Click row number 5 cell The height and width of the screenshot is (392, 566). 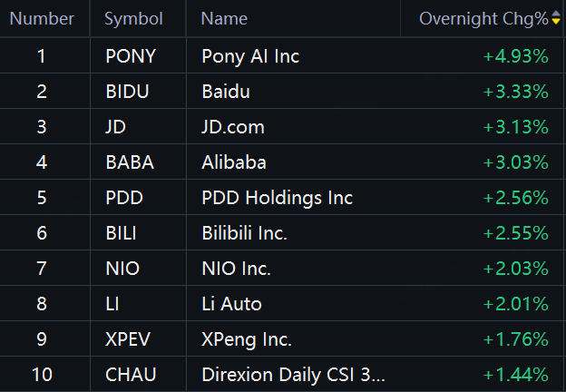click(42, 198)
